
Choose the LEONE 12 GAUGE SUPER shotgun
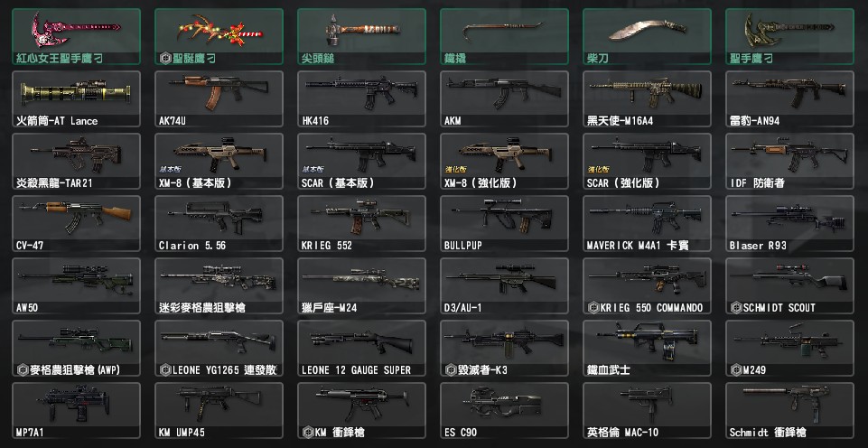click(361, 348)
